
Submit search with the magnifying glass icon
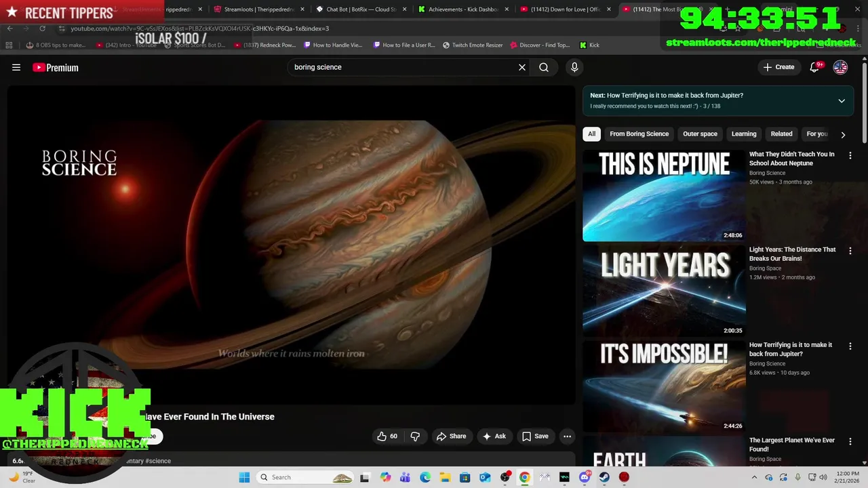coord(544,67)
